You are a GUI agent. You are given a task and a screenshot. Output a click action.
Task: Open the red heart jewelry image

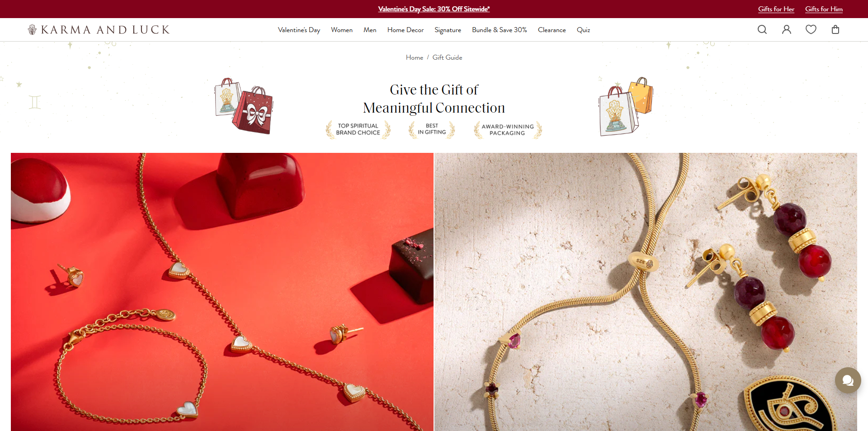[x=222, y=292]
